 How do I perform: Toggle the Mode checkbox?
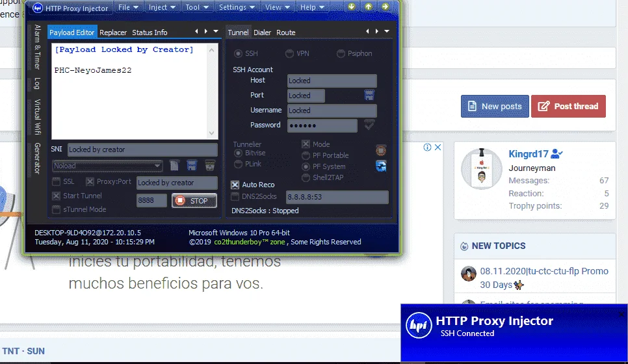306,144
